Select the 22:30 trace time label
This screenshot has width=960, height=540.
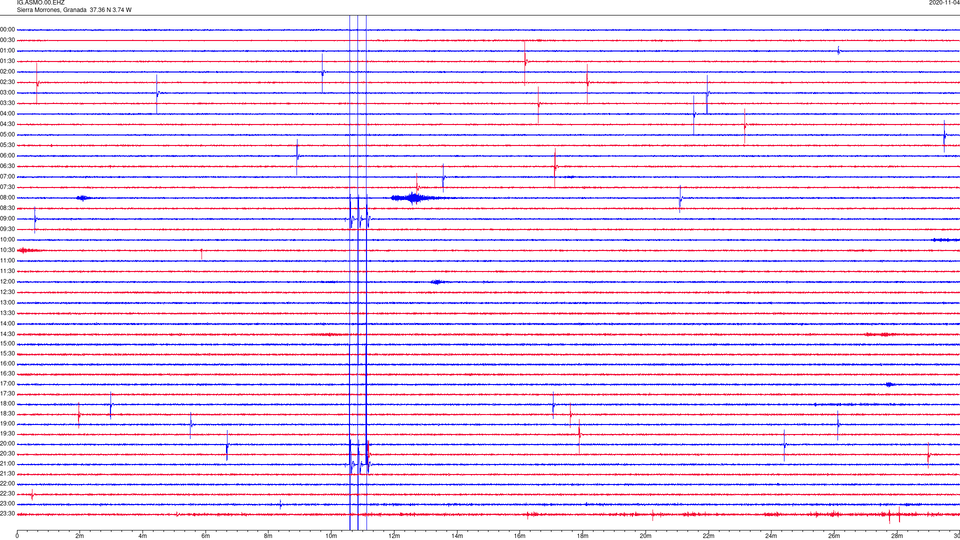pyautogui.click(x=7, y=493)
